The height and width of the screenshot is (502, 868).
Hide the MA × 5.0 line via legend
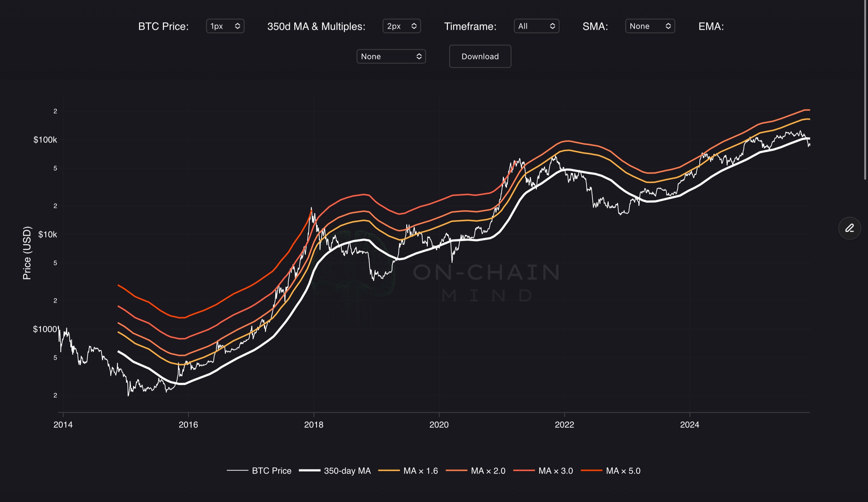623,471
